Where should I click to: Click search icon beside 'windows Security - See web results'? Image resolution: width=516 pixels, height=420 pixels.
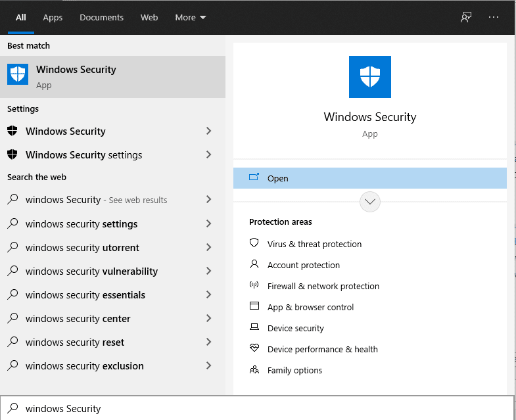(12, 198)
